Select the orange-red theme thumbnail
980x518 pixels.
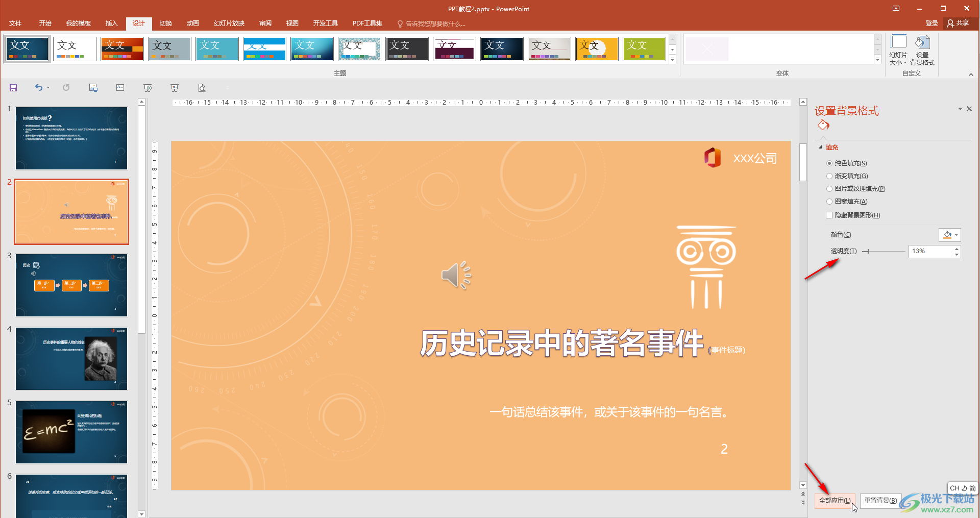(122, 49)
